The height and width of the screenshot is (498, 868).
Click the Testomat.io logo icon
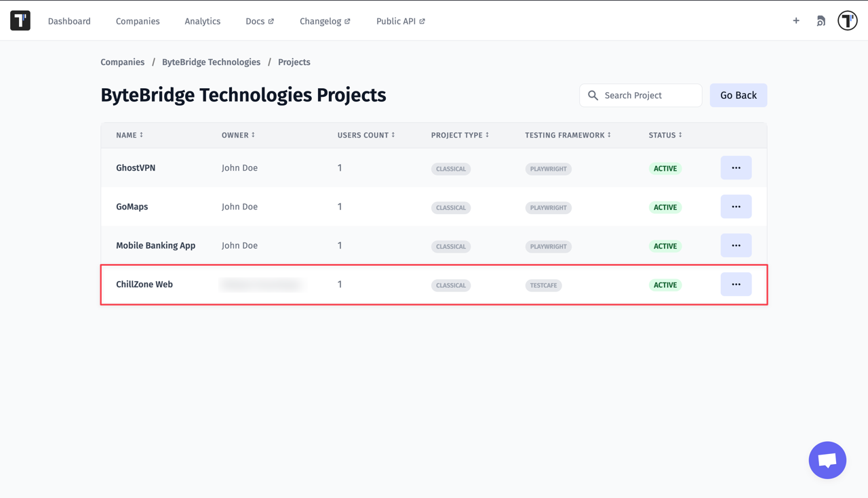(x=20, y=20)
